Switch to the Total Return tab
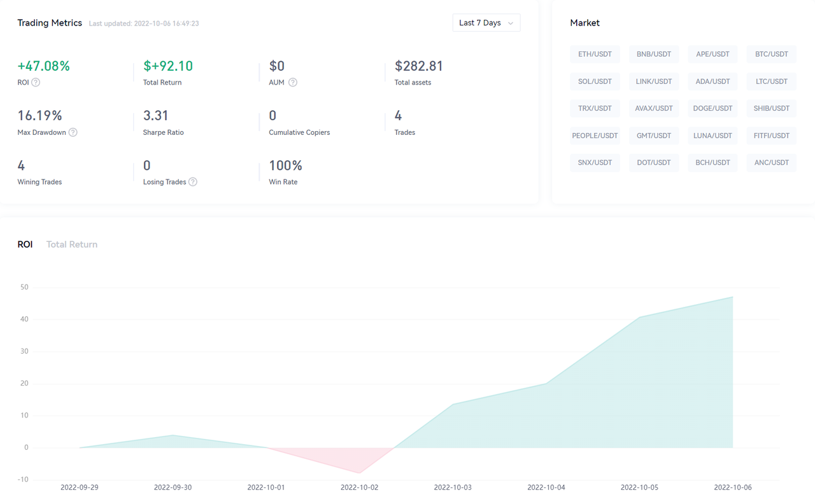Screen dimensions: 815x504 pyautogui.click(x=72, y=244)
